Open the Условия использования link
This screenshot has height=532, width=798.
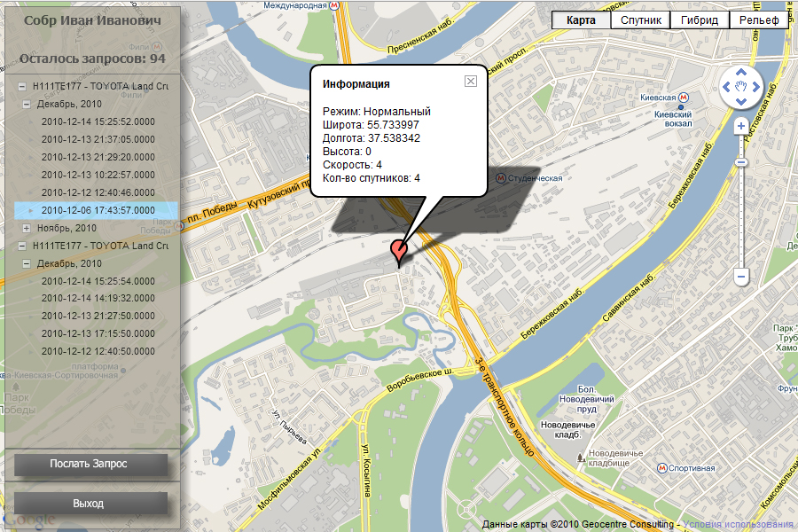coord(738,524)
